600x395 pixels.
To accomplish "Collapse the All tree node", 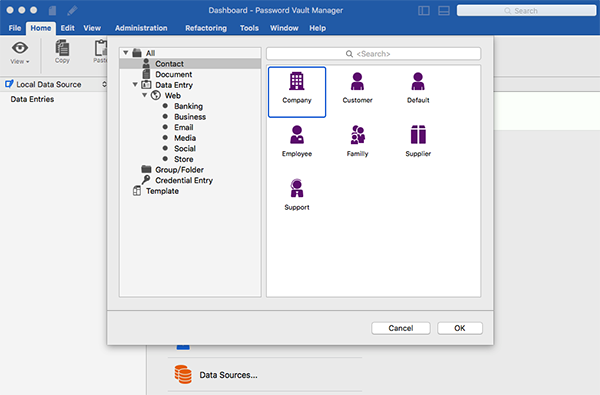I will tap(126, 53).
